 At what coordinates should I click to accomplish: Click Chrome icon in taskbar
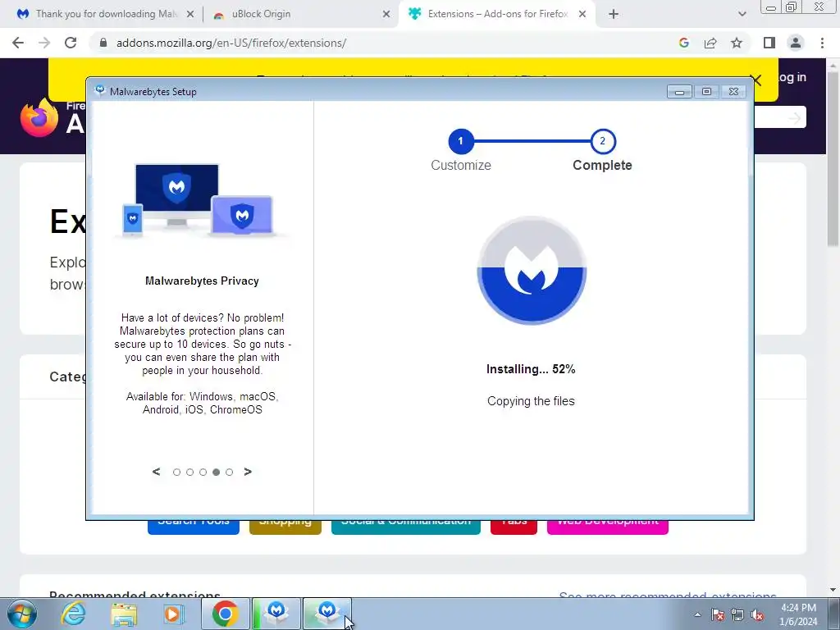[x=226, y=614]
